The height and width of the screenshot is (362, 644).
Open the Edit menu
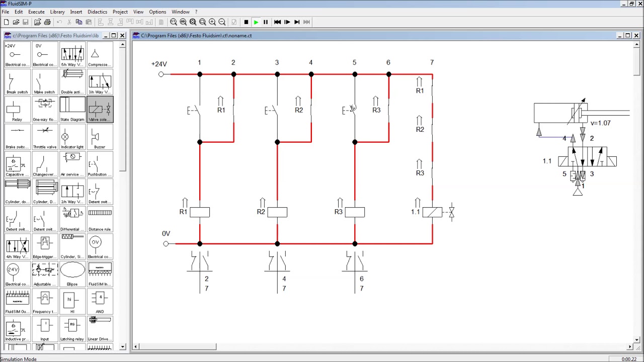pyautogui.click(x=19, y=12)
